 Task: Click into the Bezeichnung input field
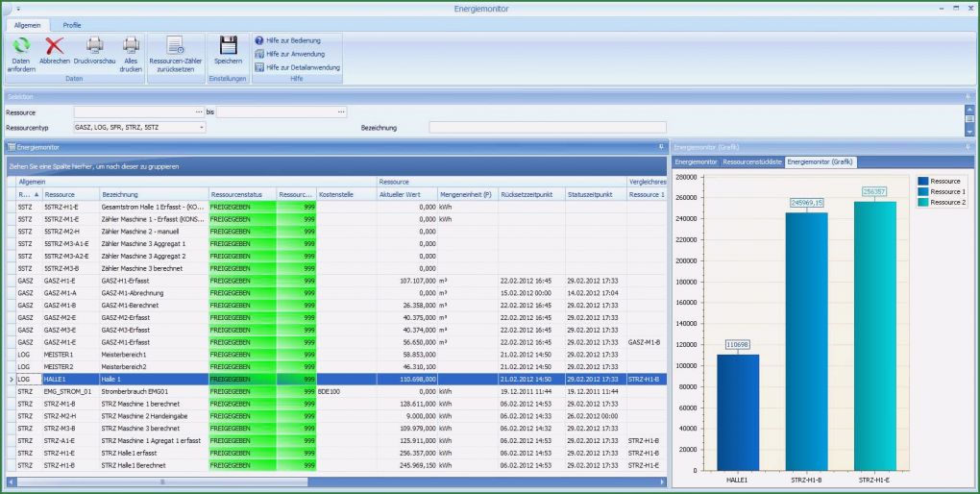point(547,127)
